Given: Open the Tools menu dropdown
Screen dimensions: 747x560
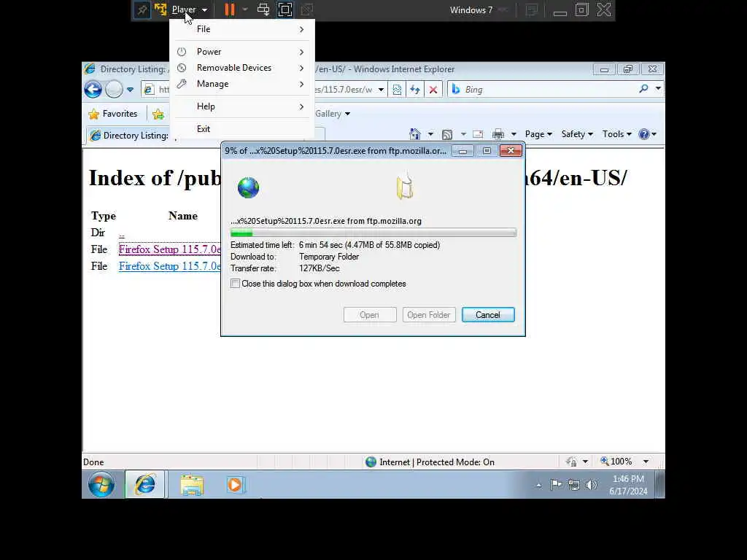Looking at the screenshot, I should pyautogui.click(x=617, y=134).
